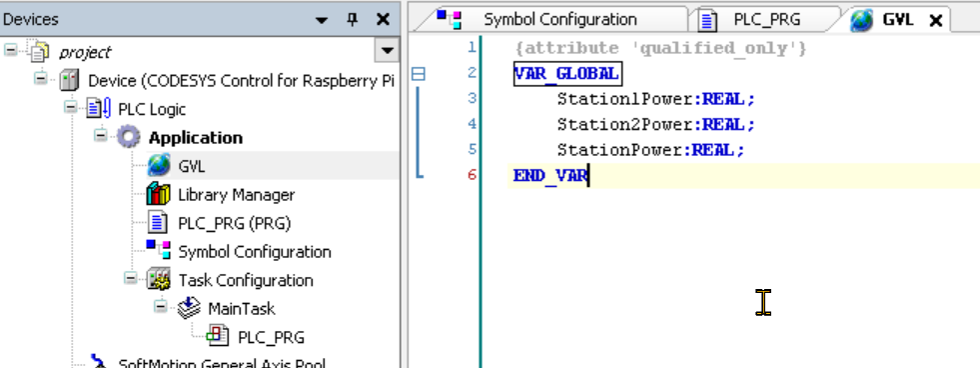The height and width of the screenshot is (368, 980).
Task: Open the Devices panel position dropdown
Action: (x=322, y=21)
